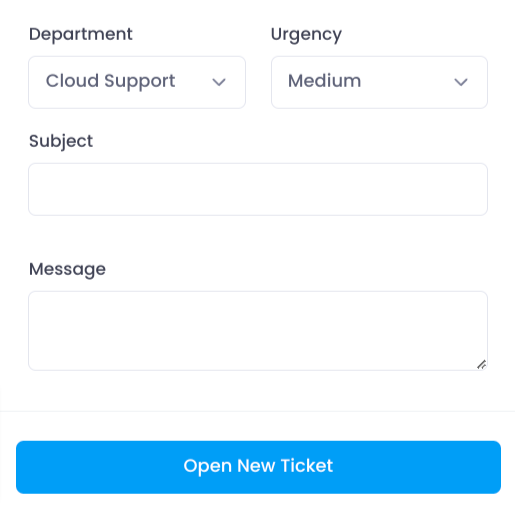The height and width of the screenshot is (522, 515).
Task: Click the "Ticket" word on the blue button
Action: pos(307,466)
